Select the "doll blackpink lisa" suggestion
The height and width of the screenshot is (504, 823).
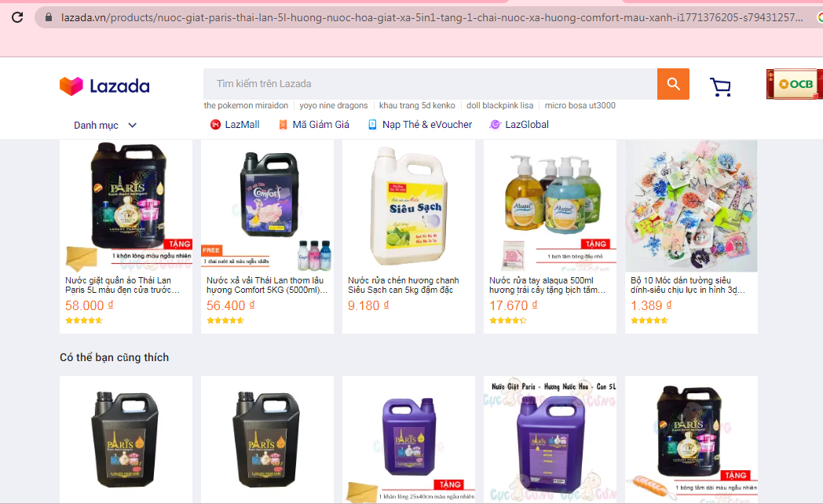pyautogui.click(x=499, y=105)
